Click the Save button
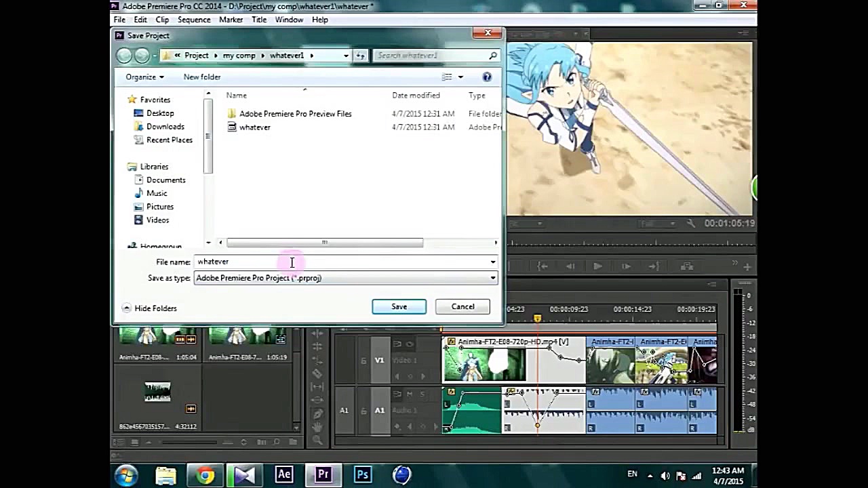Viewport: 868px width, 488px height. (399, 307)
